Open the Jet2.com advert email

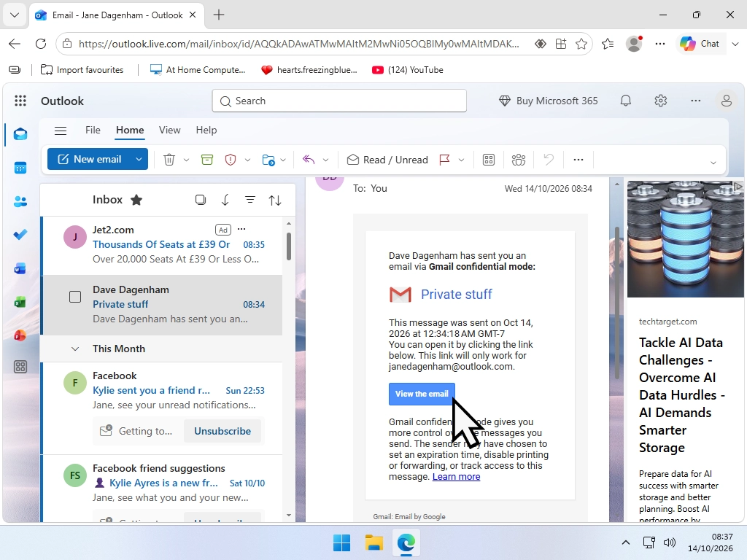(162, 245)
